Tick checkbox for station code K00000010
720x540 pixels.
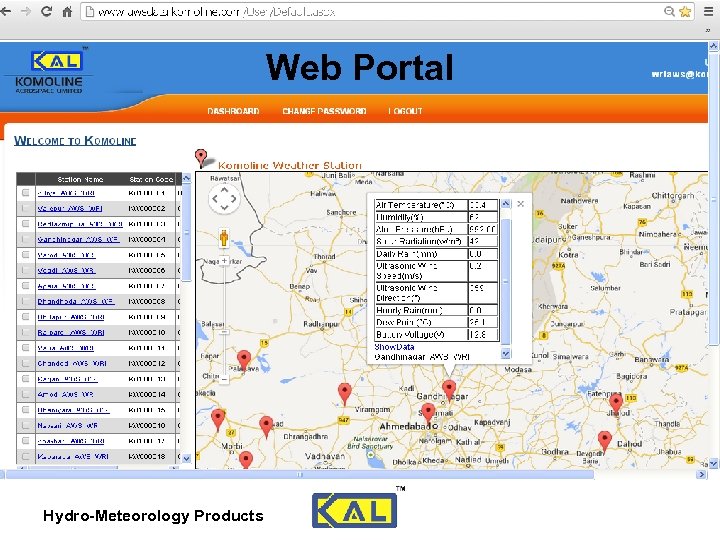pyautogui.click(x=26, y=332)
